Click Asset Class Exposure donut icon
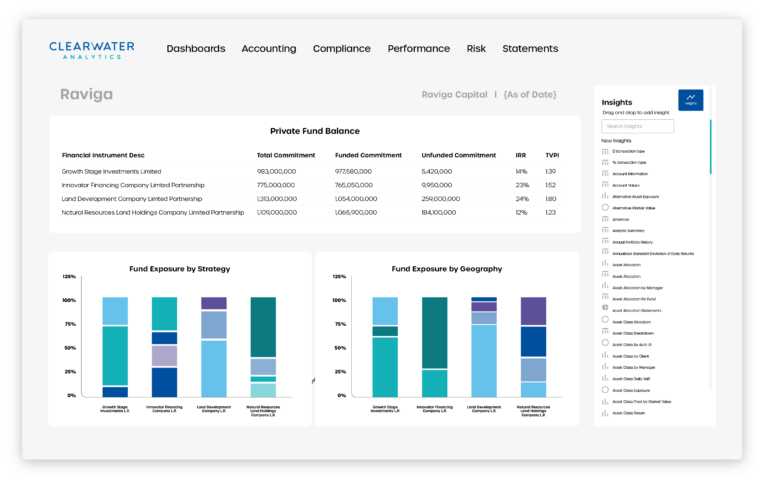 point(605,390)
